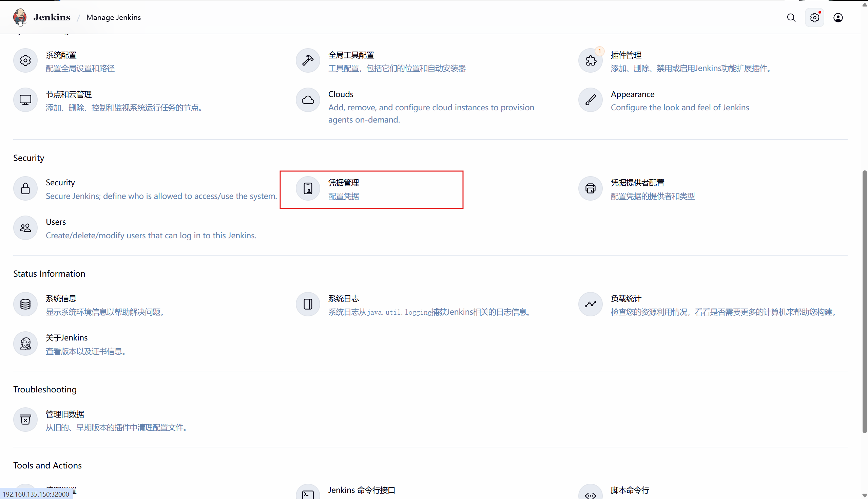Click the Clouds cloud icon
The image size is (868, 499).
pos(308,100)
